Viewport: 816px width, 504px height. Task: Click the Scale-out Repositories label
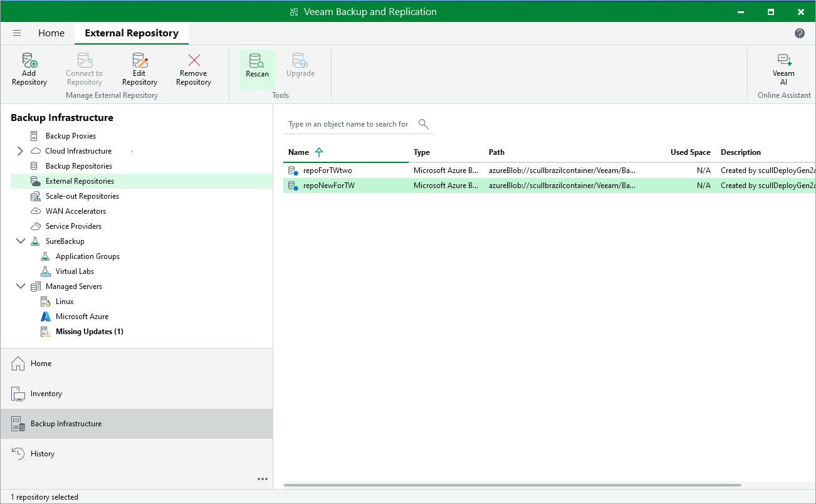[82, 196]
